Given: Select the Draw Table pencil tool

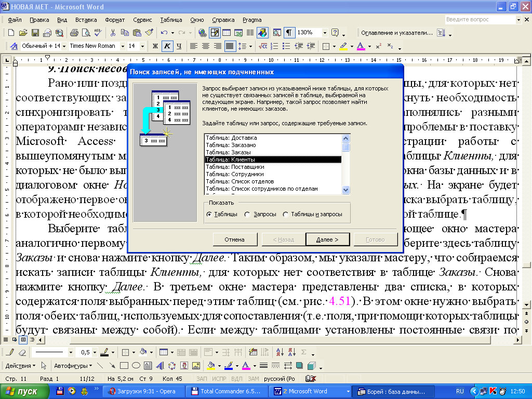Looking at the screenshot, I should 10,353.
